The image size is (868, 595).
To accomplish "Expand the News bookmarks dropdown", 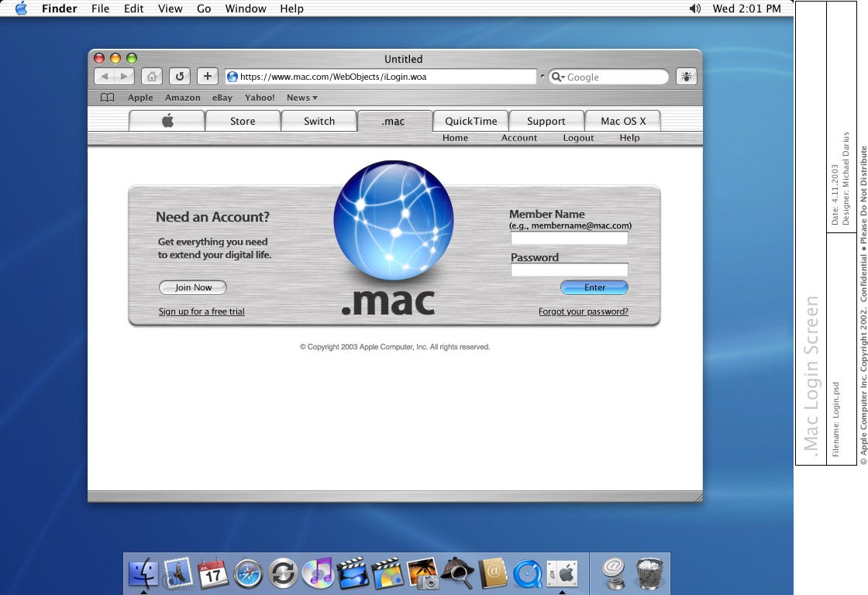I will coord(301,98).
